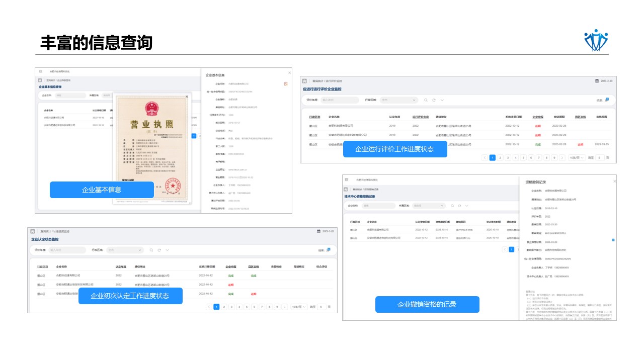Open hamburger menu in 企业基本信息查询 window
Screen dimensions: 644x362
[x=41, y=71]
